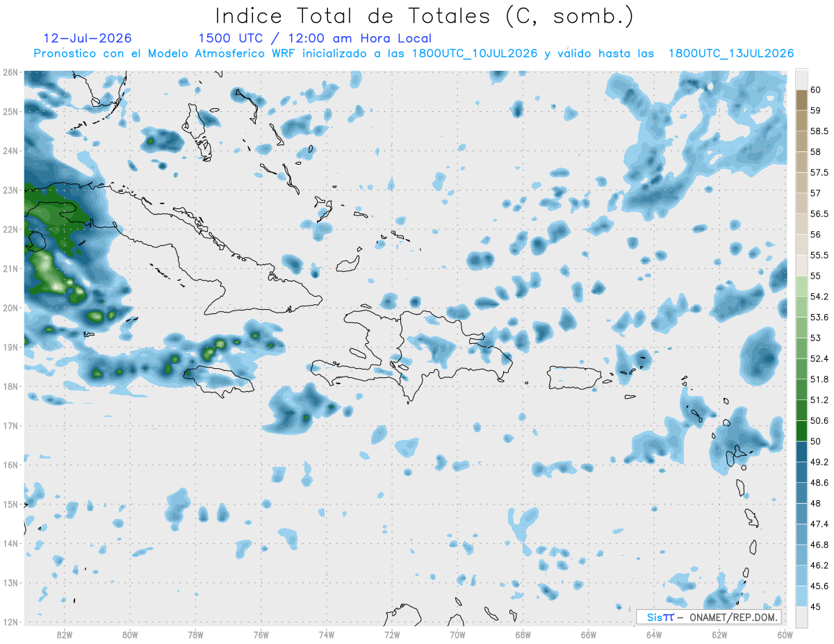
Task: Click the '21N' latitude label
Action: coord(10,269)
